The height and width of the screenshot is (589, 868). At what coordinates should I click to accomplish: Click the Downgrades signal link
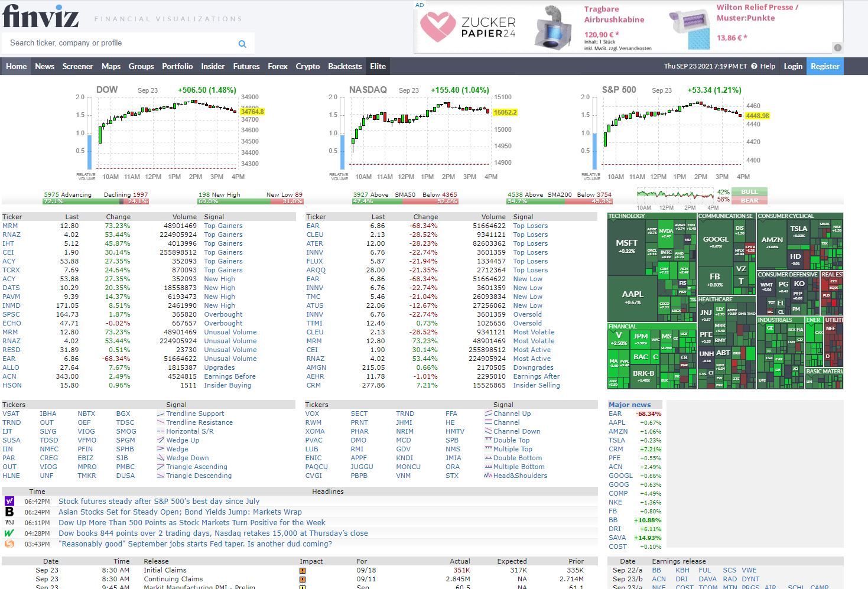coord(533,367)
